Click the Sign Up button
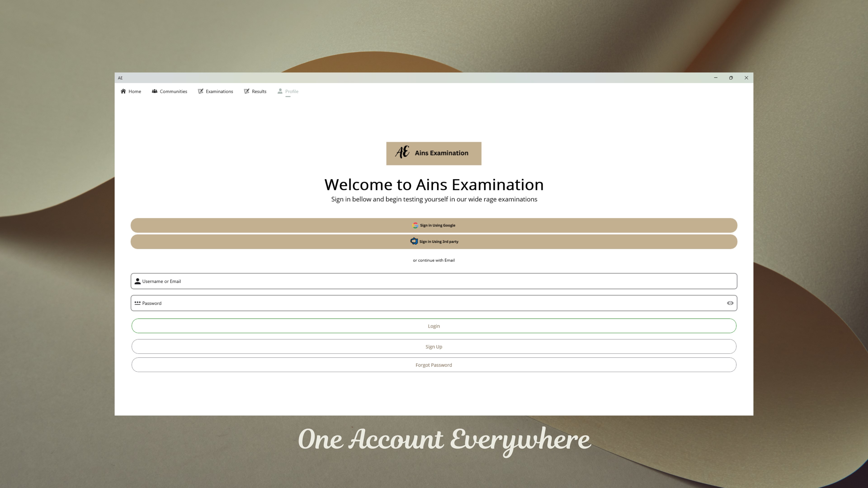868x488 pixels. (434, 347)
